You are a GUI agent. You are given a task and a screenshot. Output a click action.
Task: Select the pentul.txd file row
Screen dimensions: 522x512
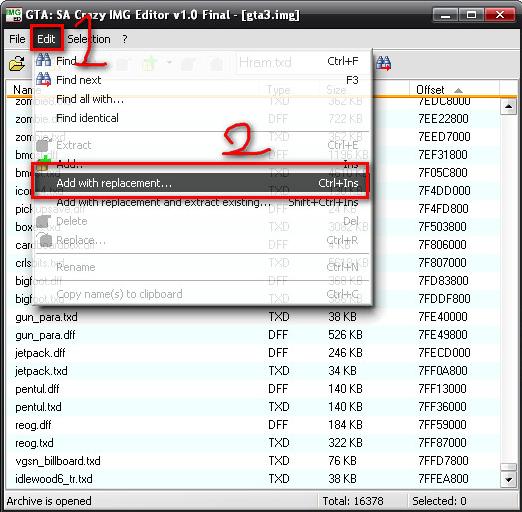[x=253, y=407]
